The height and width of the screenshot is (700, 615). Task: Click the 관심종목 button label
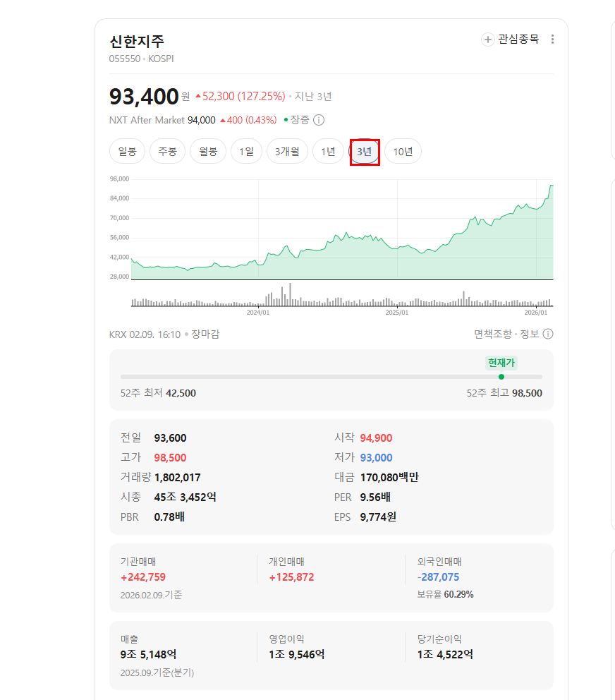[x=518, y=40]
